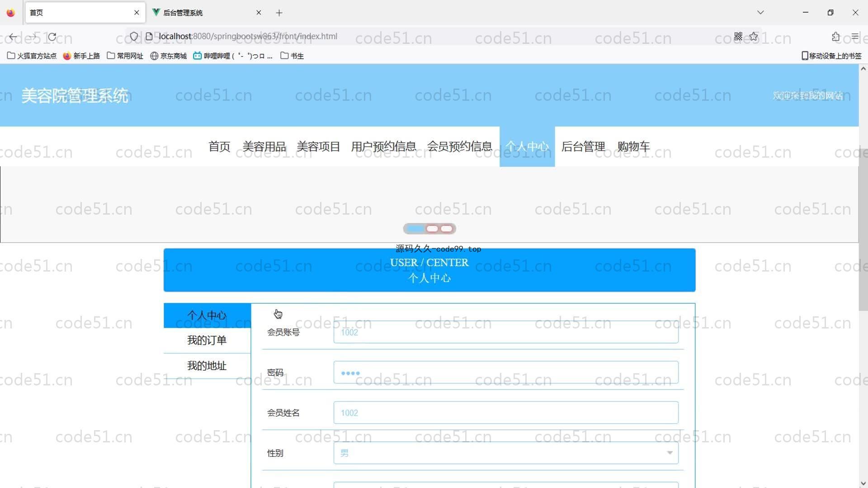Click the 会员姓名 input field
868x488 pixels.
pos(506,413)
